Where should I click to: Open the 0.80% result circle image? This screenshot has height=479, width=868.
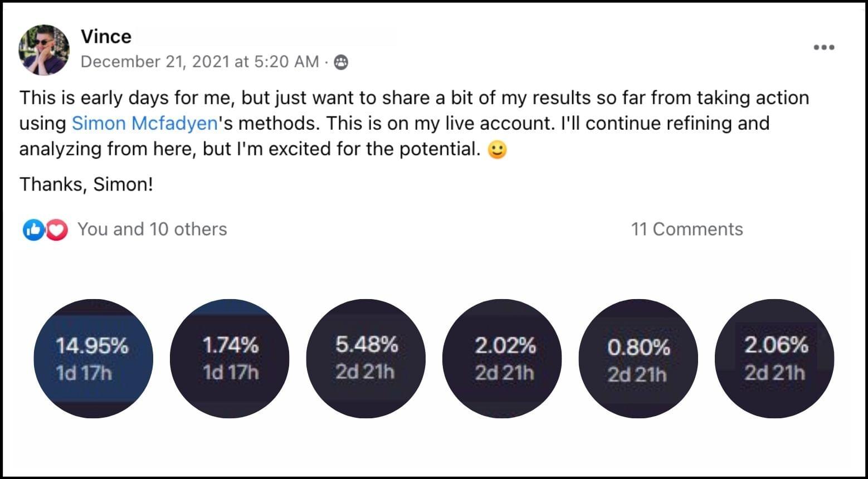coord(638,359)
